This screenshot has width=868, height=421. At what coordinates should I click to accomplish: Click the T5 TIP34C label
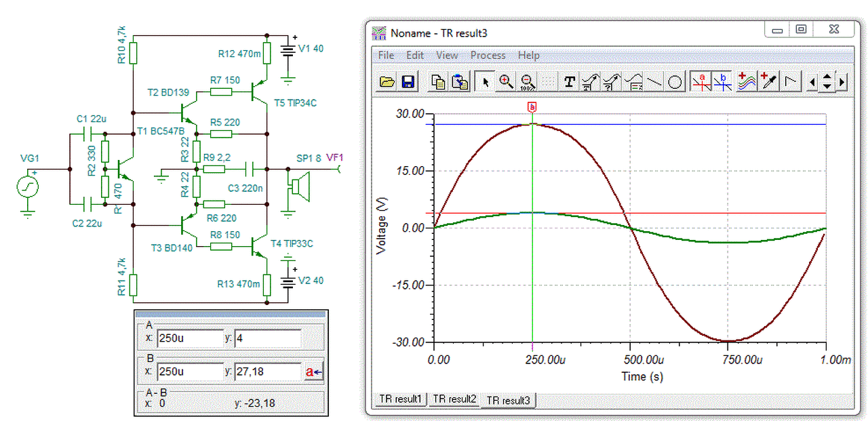(x=295, y=103)
